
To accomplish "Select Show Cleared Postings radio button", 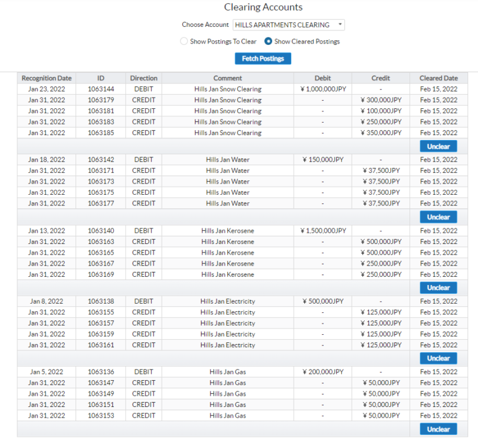I will coord(269,42).
